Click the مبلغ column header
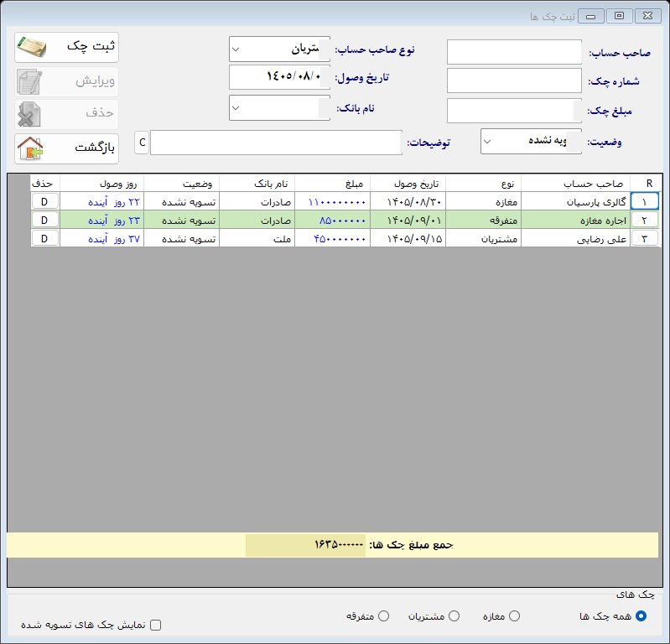The image size is (670, 644). point(332,184)
